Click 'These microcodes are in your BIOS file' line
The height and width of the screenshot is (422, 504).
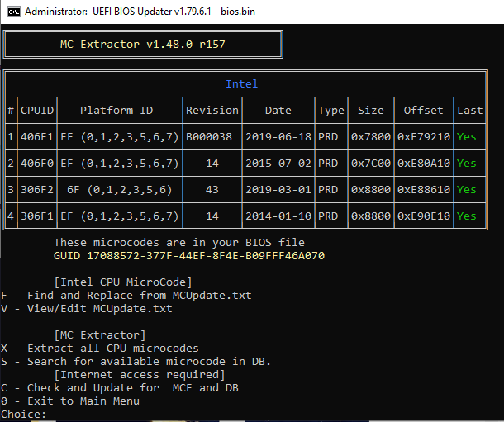click(x=179, y=243)
